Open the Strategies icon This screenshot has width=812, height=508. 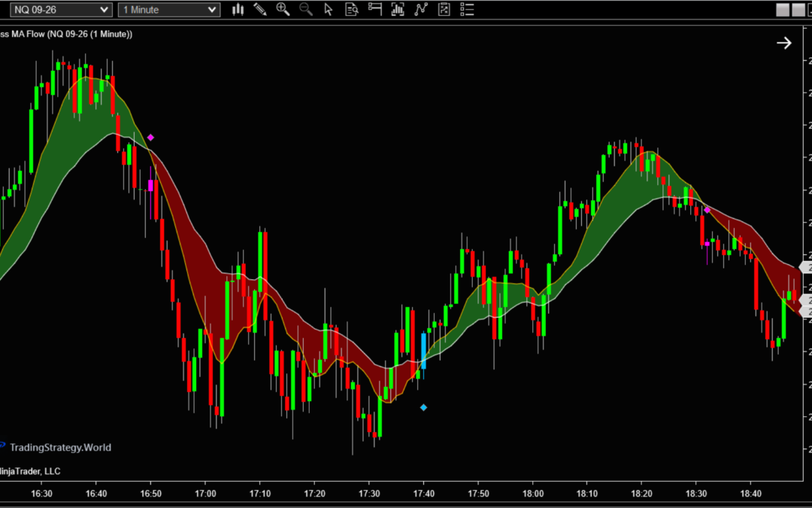pyautogui.click(x=444, y=9)
